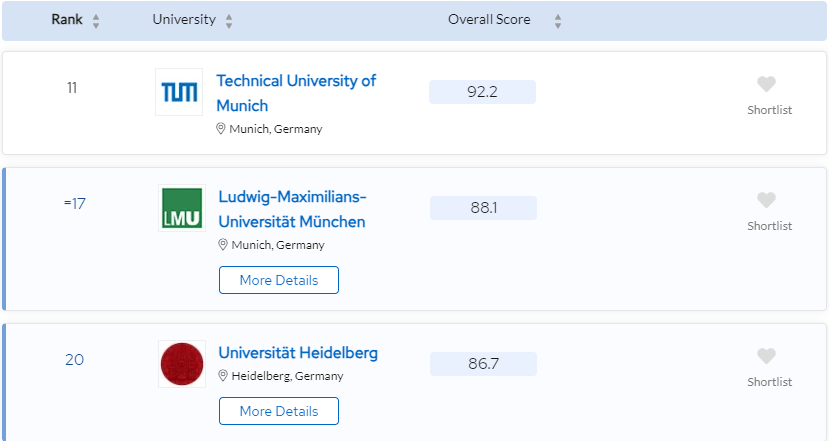Click the location pin under Ludwig-Maximilians-Universität

(223, 245)
